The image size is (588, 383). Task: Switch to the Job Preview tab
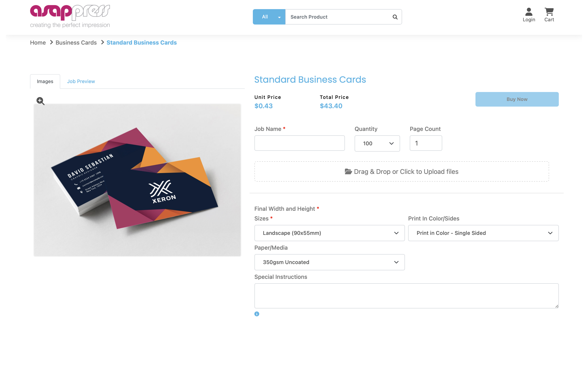[81, 81]
